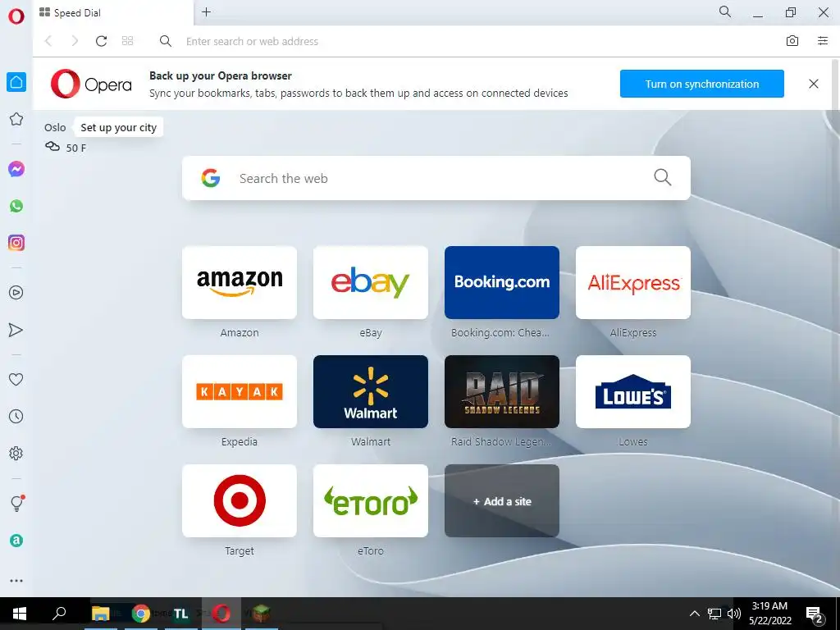Click Set up your city
This screenshot has width=840, height=630.
[118, 127]
